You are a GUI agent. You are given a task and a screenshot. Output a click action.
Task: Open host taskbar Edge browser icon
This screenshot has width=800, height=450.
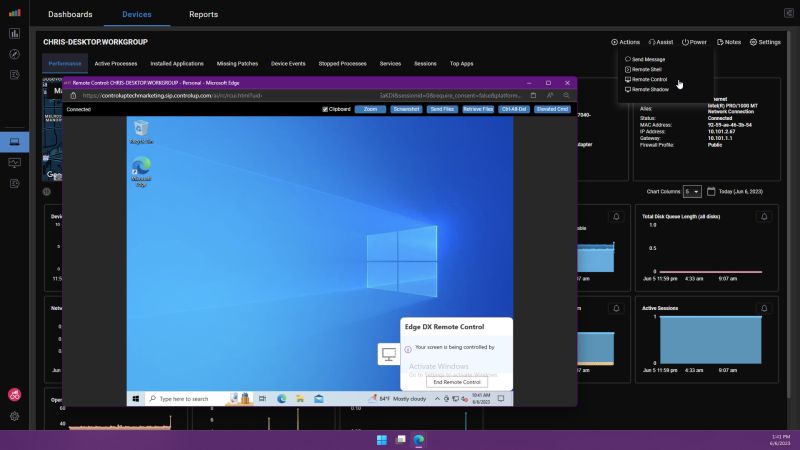419,440
